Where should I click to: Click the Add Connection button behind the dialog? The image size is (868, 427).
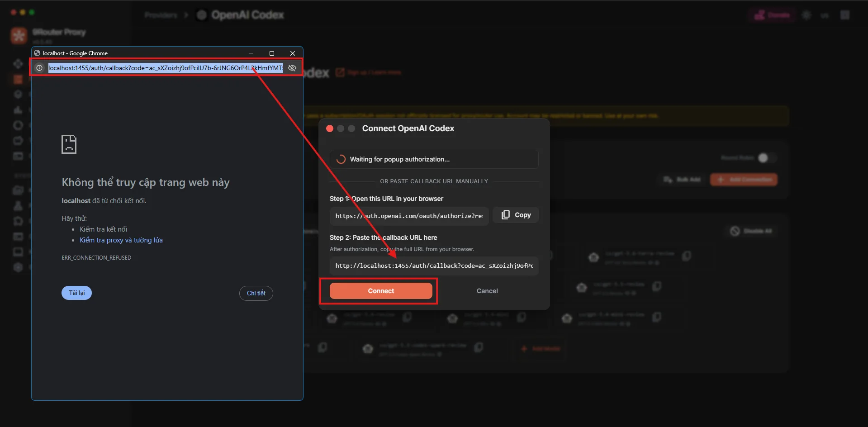click(x=744, y=180)
